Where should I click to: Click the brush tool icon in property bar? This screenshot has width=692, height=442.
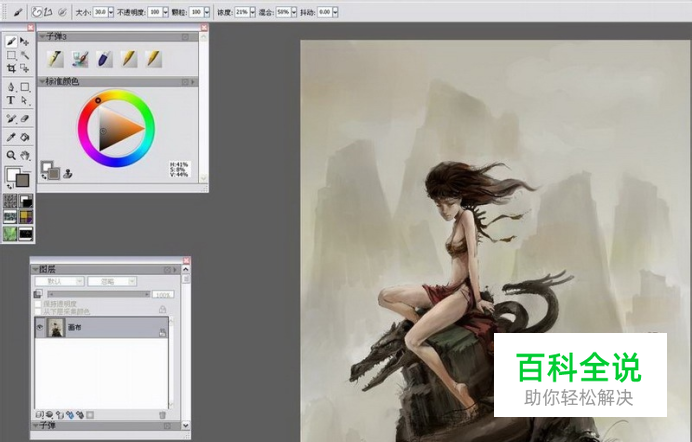17,12
